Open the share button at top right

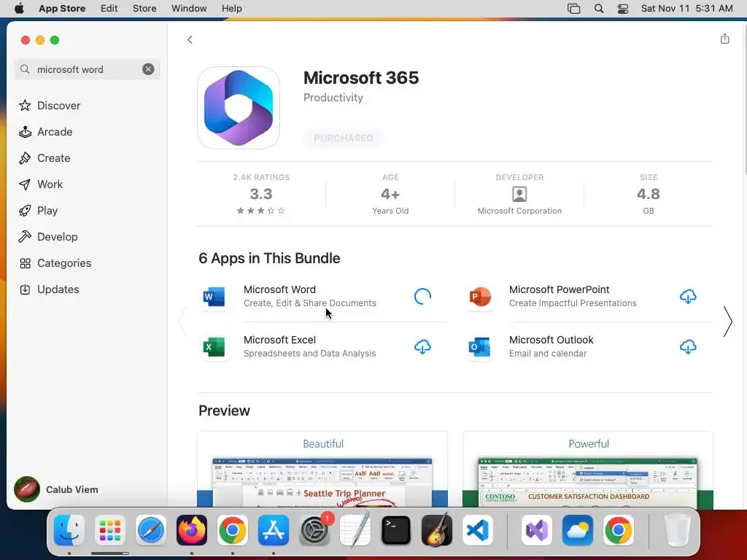[724, 39]
